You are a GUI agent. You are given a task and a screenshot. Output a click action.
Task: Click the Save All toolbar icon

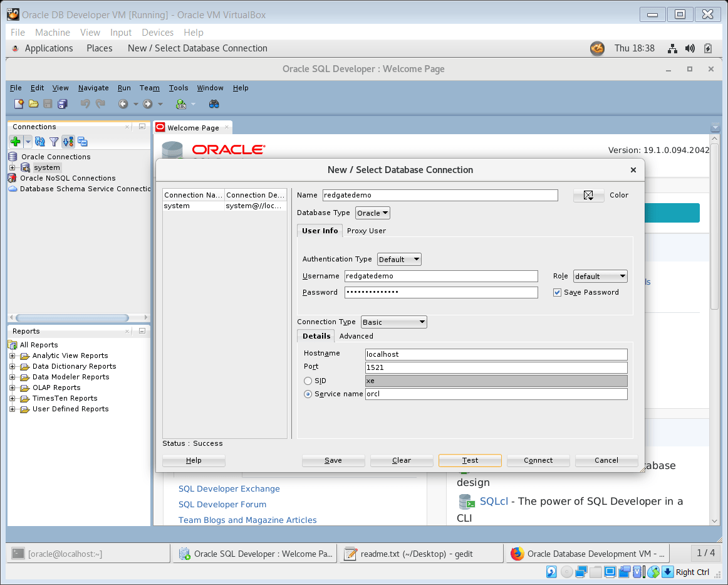(63, 104)
